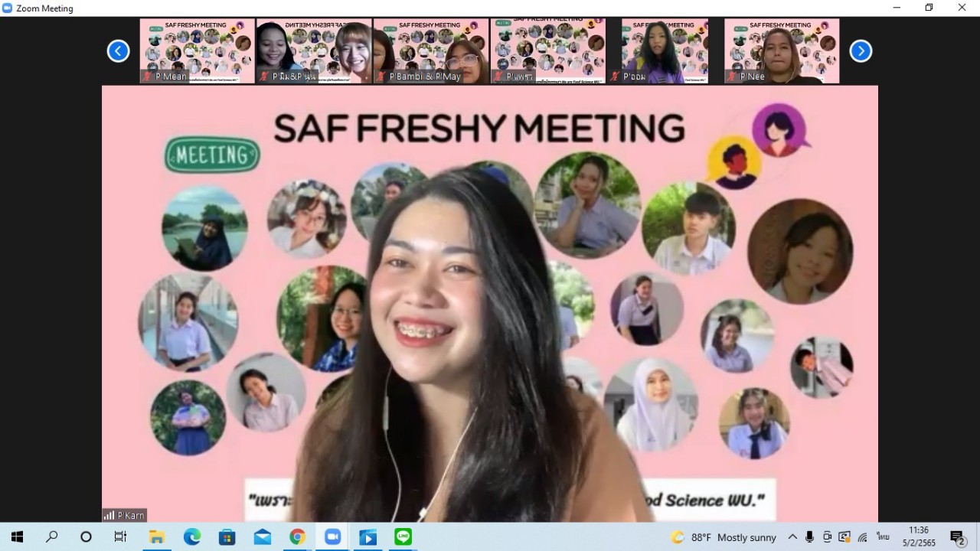Select P'Mean's video thumbnail

(x=198, y=51)
